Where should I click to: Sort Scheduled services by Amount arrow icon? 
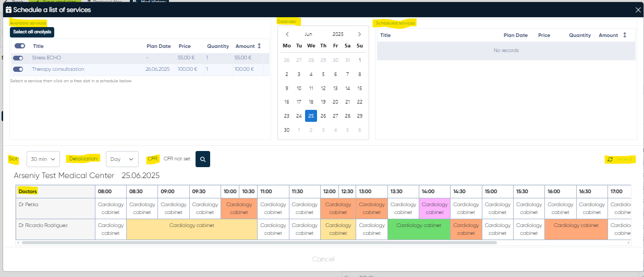pyautogui.click(x=624, y=35)
